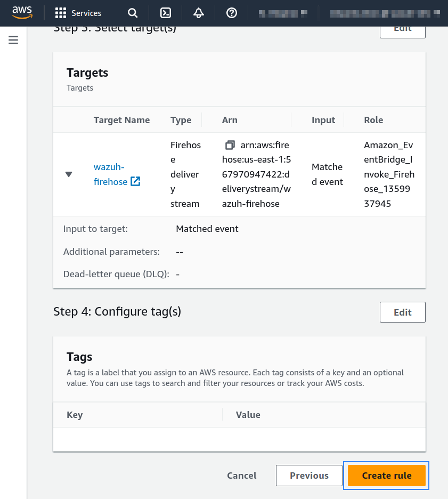Edit Step 4 Configure tags
448x499 pixels.
point(403,312)
